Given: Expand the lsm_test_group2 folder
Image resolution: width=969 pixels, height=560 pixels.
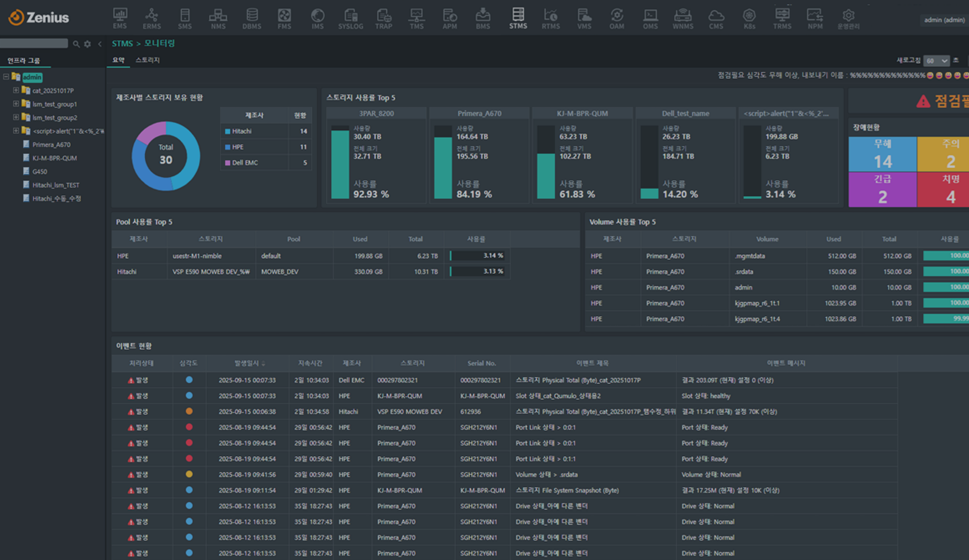Looking at the screenshot, I should (x=16, y=117).
